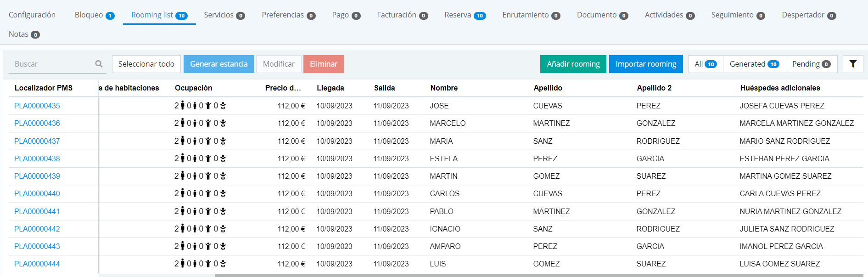Open booking link PLA00000440
This screenshot has height=277, width=868.
click(x=37, y=193)
